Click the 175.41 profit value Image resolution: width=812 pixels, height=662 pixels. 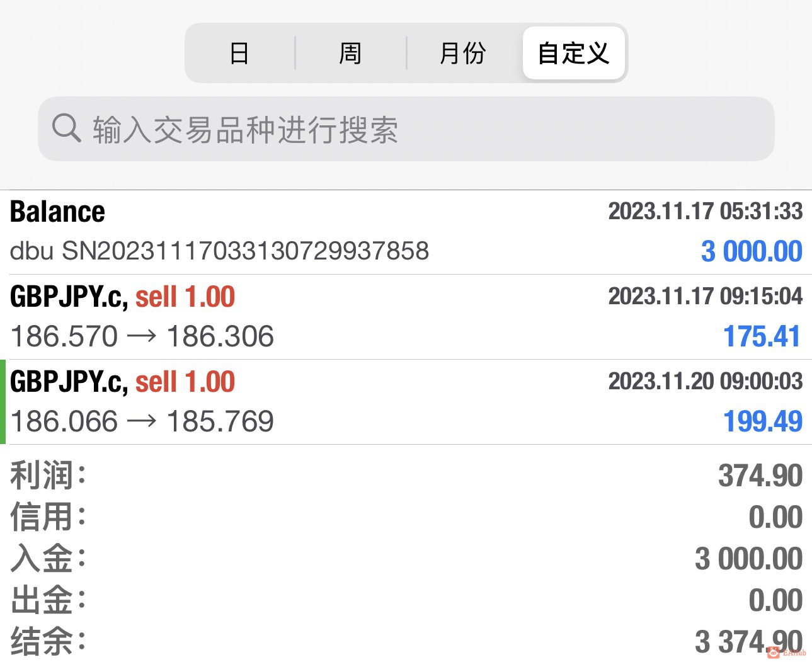click(x=762, y=336)
